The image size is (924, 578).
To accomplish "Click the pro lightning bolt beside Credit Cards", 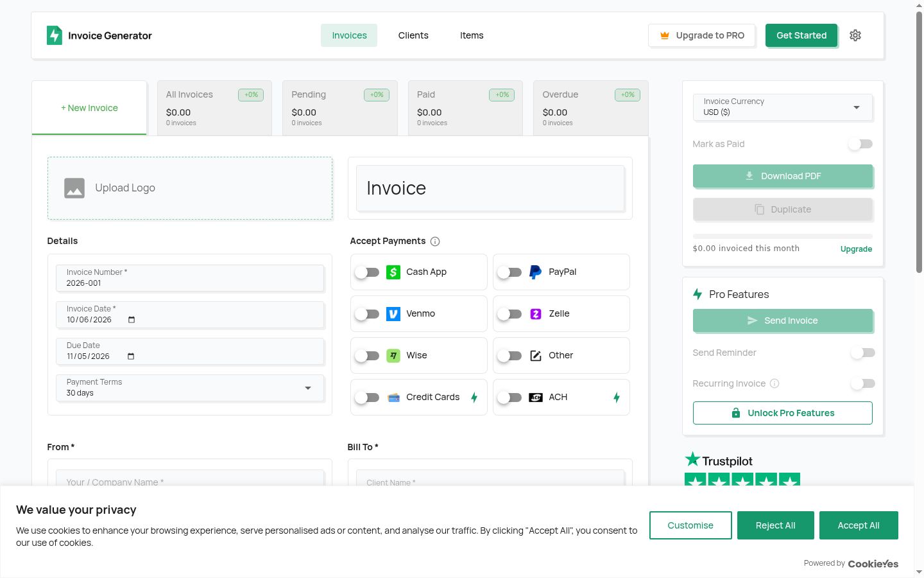I will 474,398.
